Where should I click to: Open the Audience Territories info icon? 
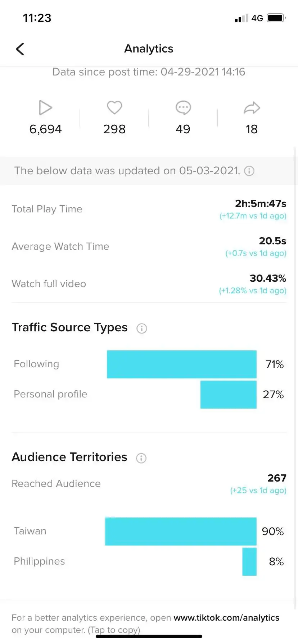(x=141, y=458)
